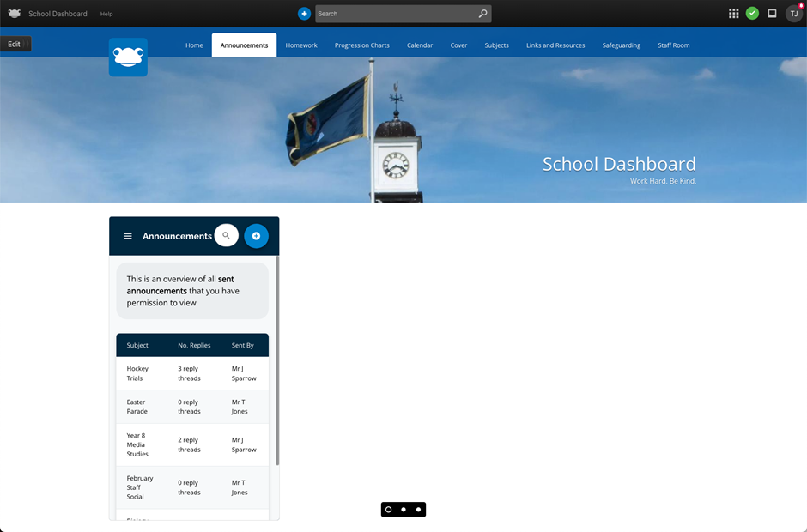Click the search icon in the Announcements widget
Screen dimensions: 807x532
(x=226, y=236)
